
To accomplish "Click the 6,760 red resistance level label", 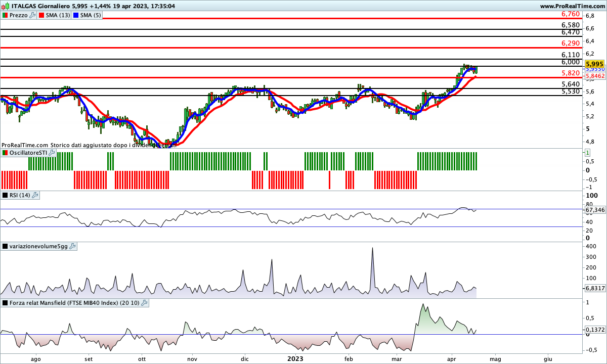I will coord(571,14).
